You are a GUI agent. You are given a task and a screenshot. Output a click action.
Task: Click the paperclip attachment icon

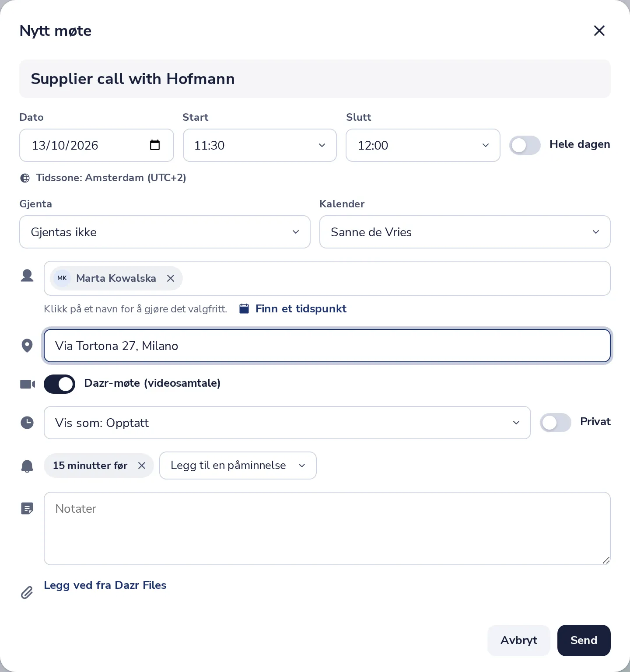point(27,592)
